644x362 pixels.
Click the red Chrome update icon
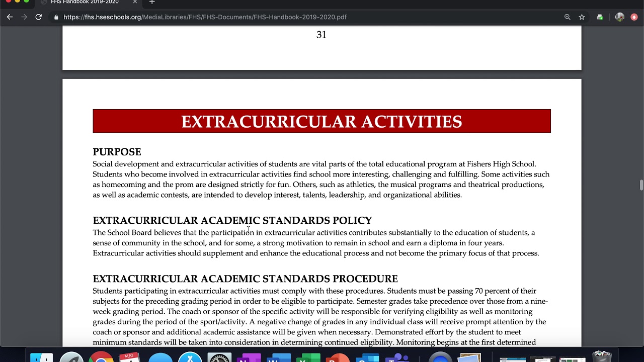[634, 17]
